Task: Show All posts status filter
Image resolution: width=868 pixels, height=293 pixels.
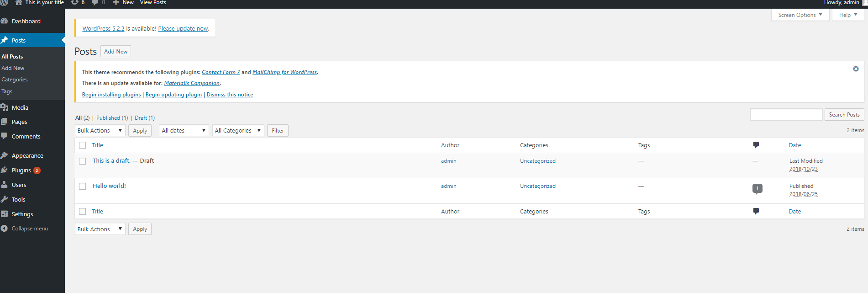Action: [82, 118]
